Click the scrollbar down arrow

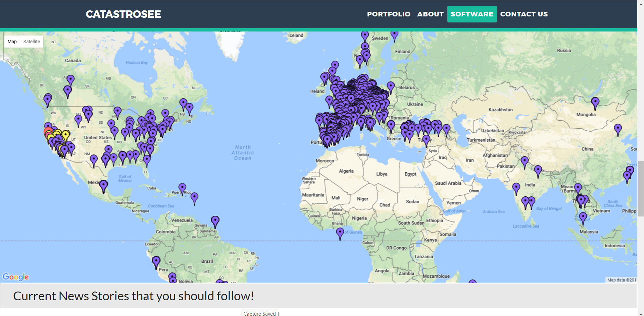641,314
